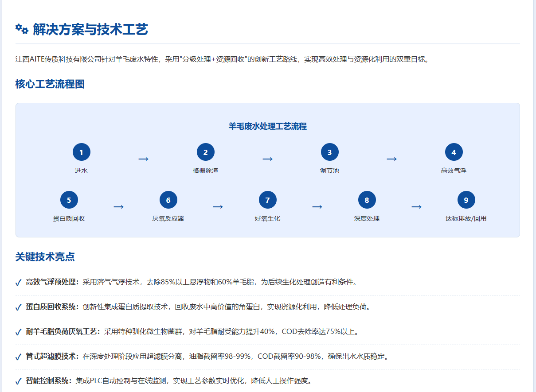The height and width of the screenshot is (392, 536).
Task: Click step 8 circle for 深度处理
Action: pyautogui.click(x=367, y=200)
